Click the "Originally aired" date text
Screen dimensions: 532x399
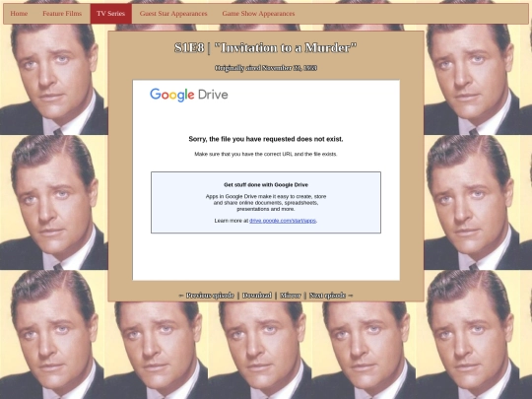click(266, 68)
